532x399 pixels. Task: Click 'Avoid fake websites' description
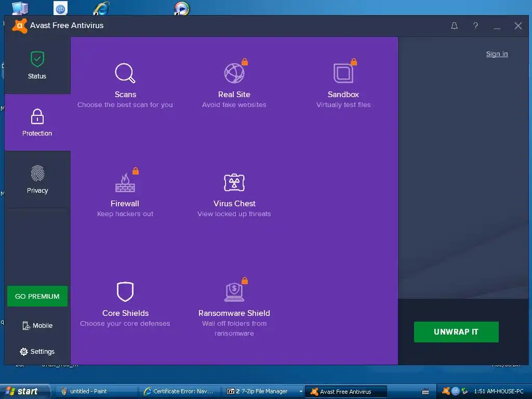(234, 105)
